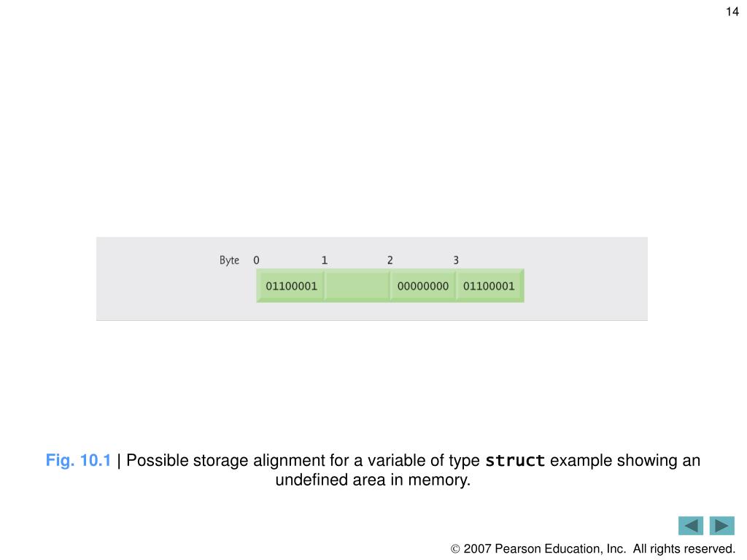Click the Pearson Education copyright notice
The image size is (747, 560).
click(592, 549)
